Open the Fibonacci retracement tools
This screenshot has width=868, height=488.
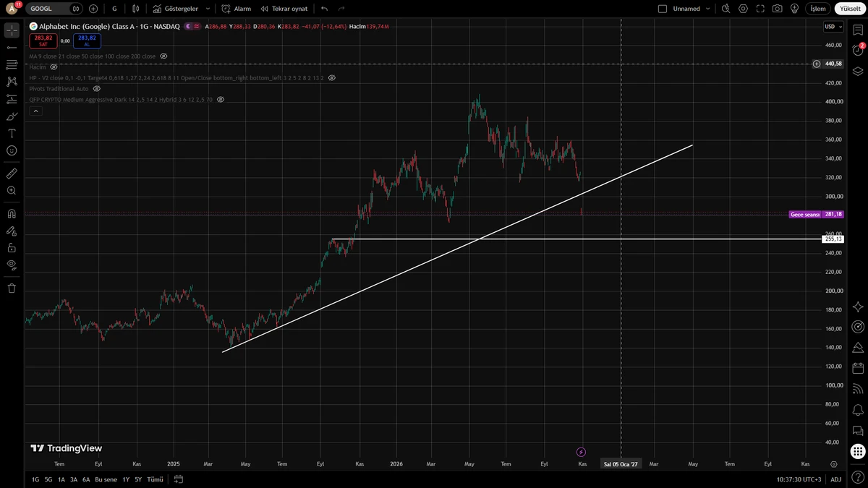point(12,64)
